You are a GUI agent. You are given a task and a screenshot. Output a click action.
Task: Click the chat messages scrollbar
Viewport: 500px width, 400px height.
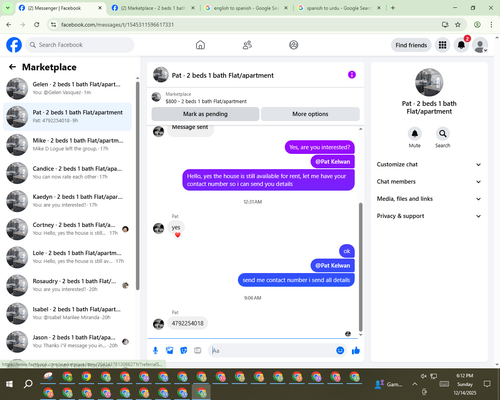360,267
